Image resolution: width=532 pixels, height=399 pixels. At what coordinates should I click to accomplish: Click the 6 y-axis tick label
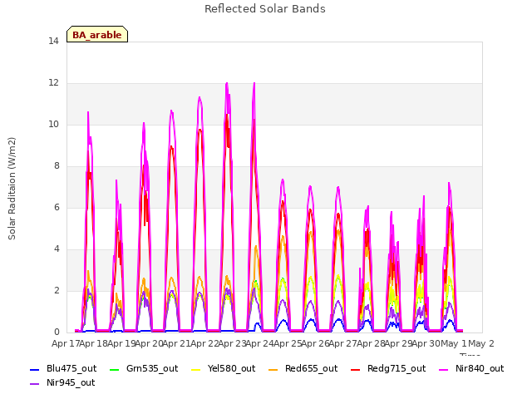57,207
